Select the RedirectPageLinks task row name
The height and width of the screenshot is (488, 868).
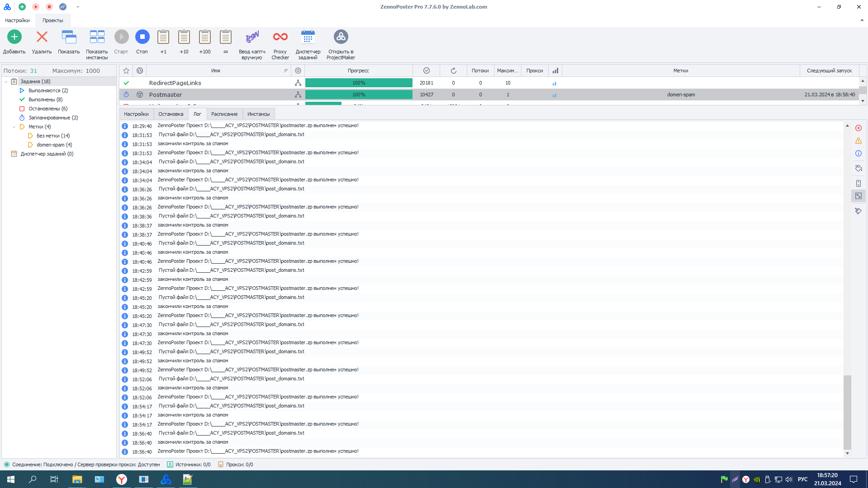[x=175, y=83]
